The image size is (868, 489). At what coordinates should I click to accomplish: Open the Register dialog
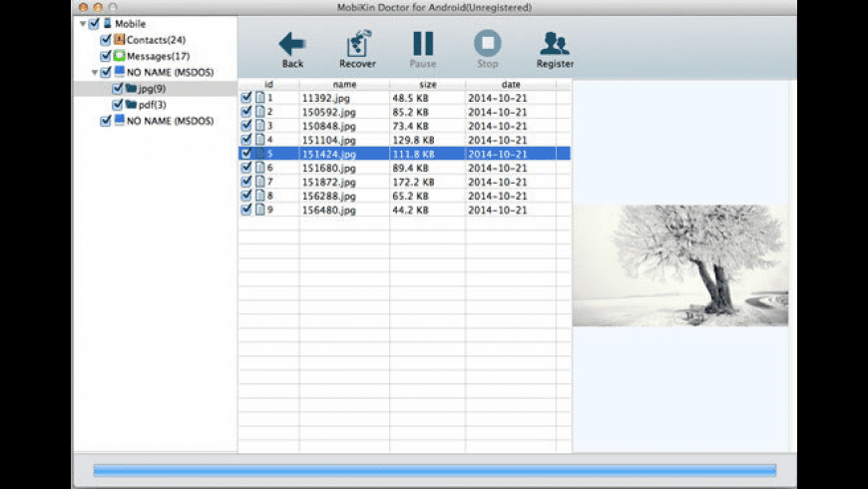pos(555,49)
